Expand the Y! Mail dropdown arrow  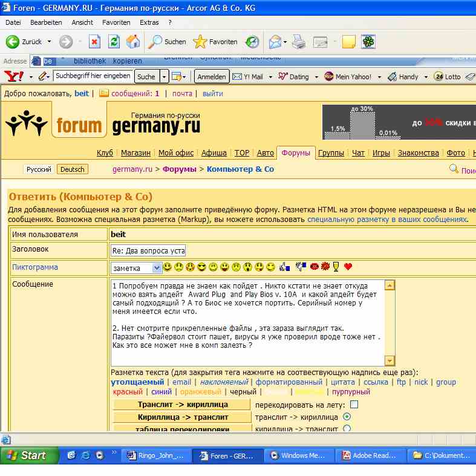pyautogui.click(x=270, y=77)
